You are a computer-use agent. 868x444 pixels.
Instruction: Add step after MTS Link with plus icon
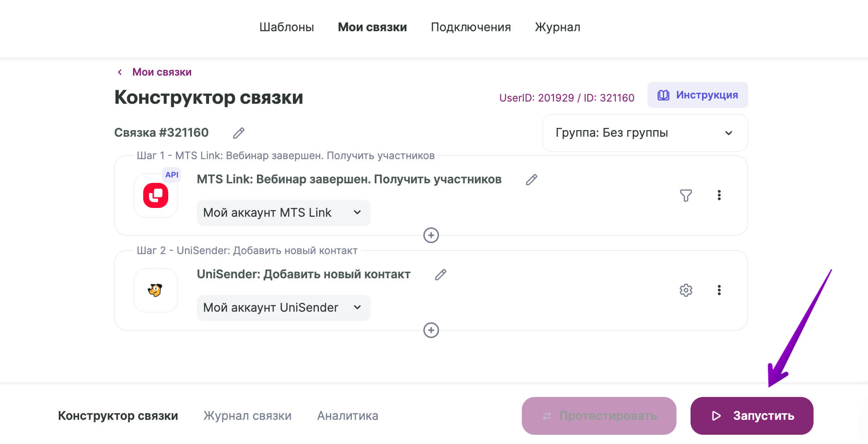coord(431,235)
